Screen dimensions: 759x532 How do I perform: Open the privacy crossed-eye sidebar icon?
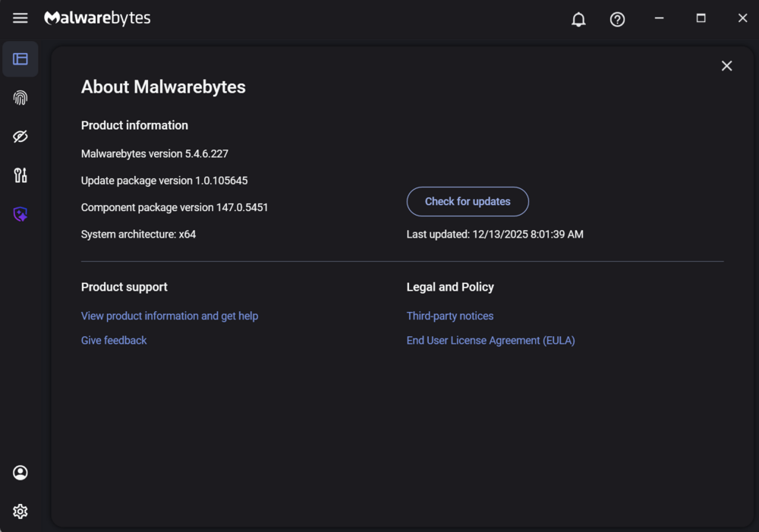coord(20,137)
